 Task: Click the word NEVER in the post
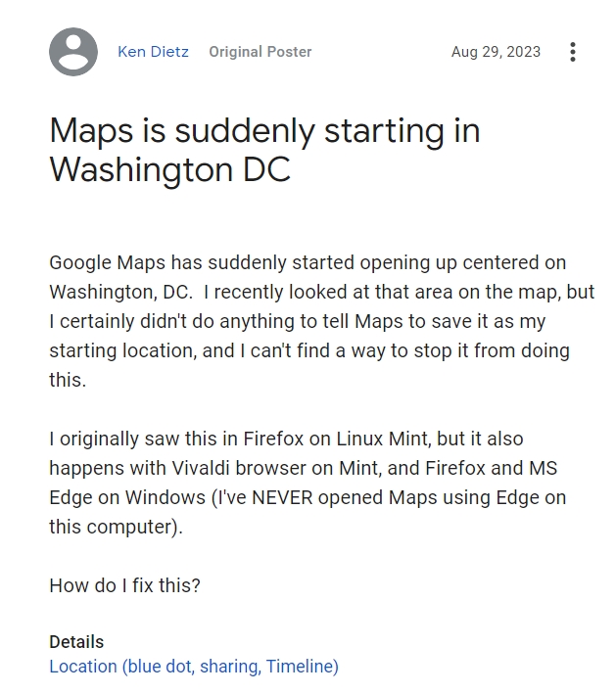point(282,497)
